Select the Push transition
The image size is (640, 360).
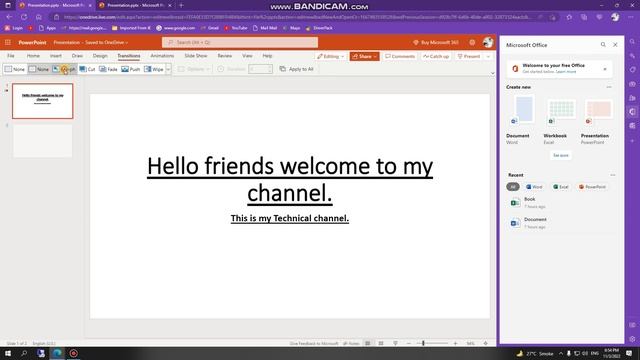(x=131, y=69)
